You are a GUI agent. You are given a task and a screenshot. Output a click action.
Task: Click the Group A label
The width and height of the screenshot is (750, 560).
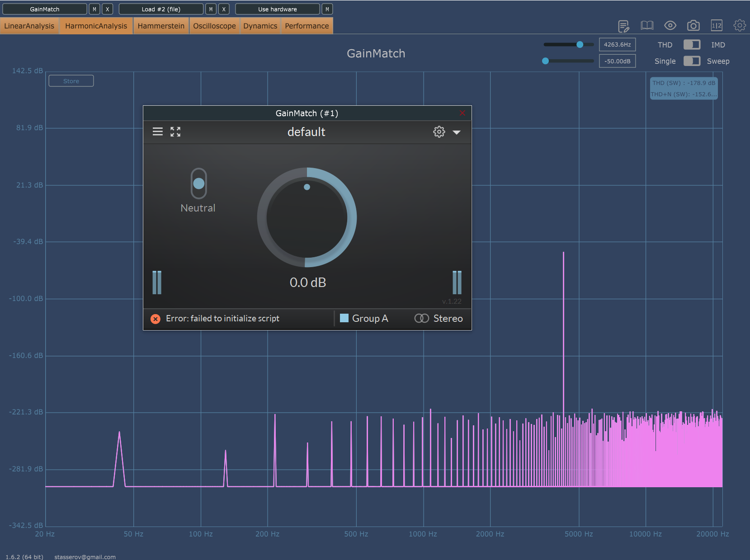click(370, 319)
